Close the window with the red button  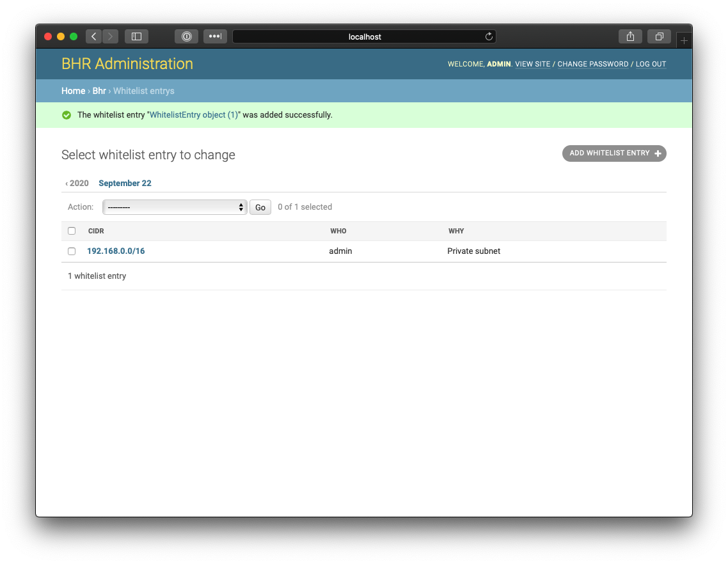[x=48, y=36]
